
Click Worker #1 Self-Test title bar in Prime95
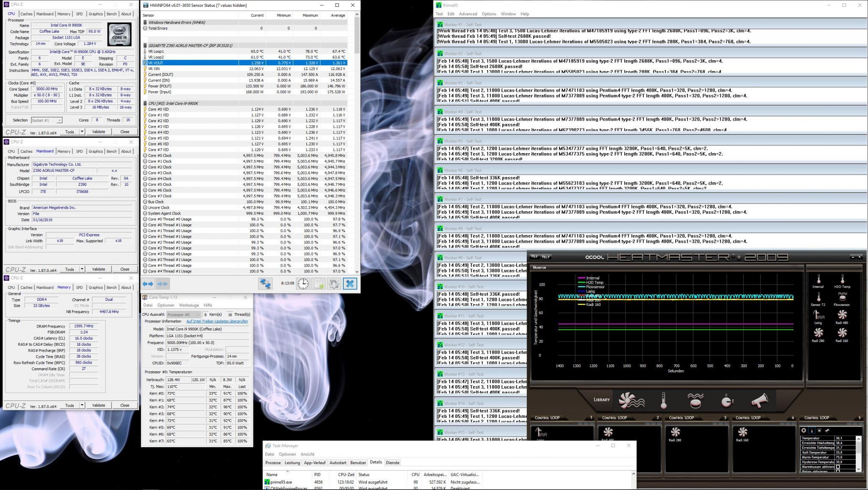coord(651,25)
